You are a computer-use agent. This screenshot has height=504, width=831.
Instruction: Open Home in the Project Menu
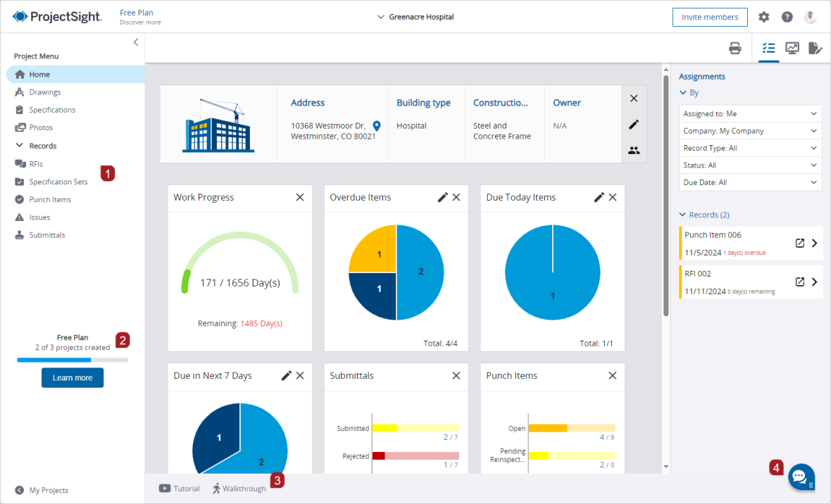coord(75,74)
